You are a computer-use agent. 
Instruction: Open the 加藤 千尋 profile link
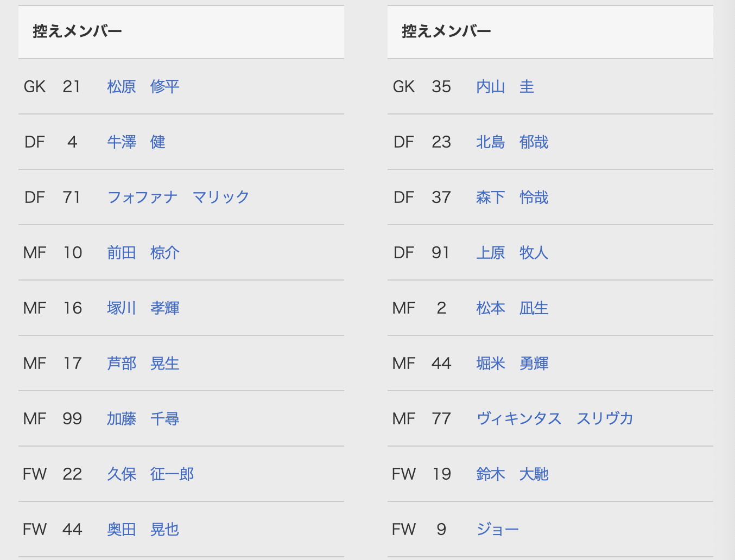click(143, 419)
